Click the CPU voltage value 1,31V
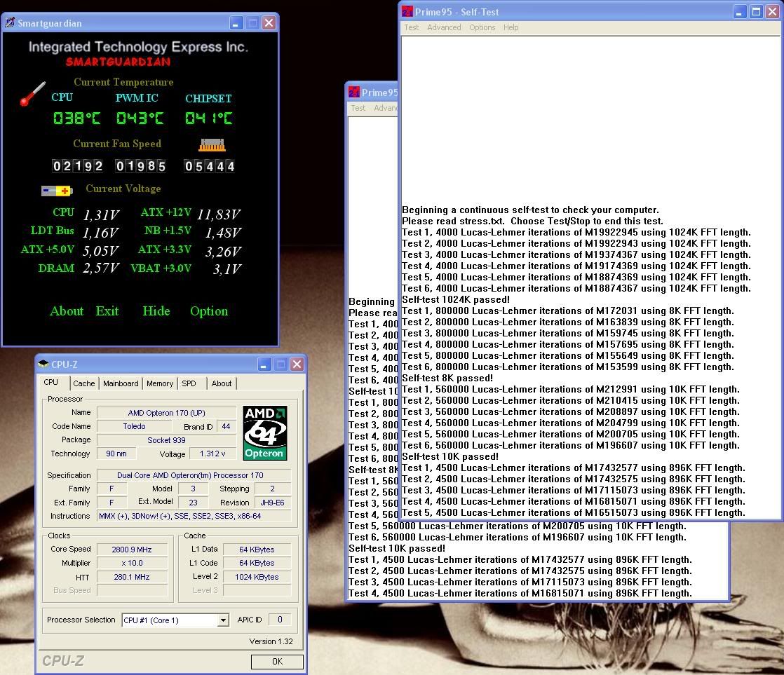Image resolution: width=784 pixels, height=675 pixels. [101, 215]
